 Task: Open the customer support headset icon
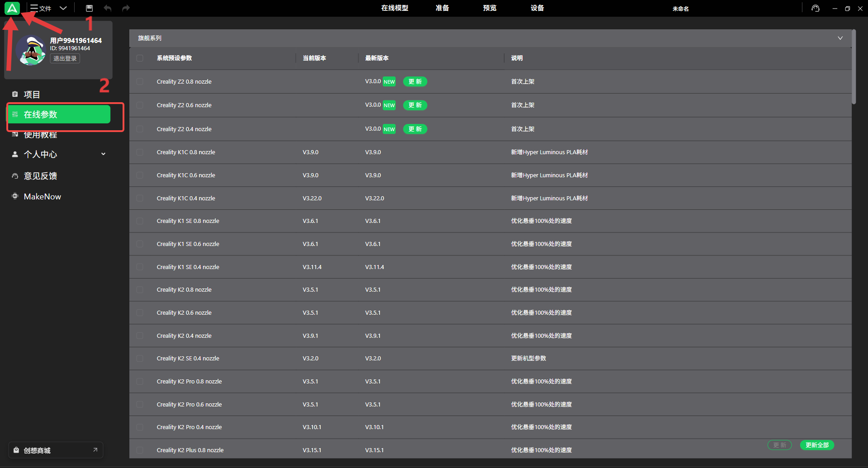tap(815, 8)
